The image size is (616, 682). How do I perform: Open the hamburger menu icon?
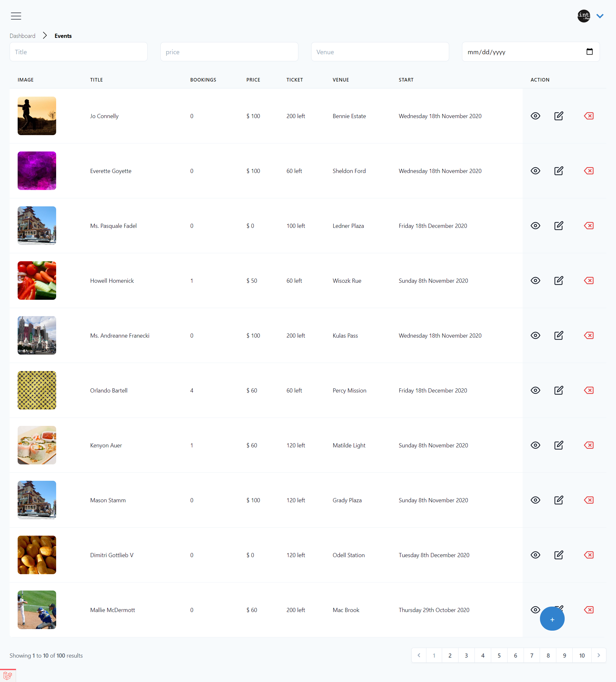[x=16, y=16]
